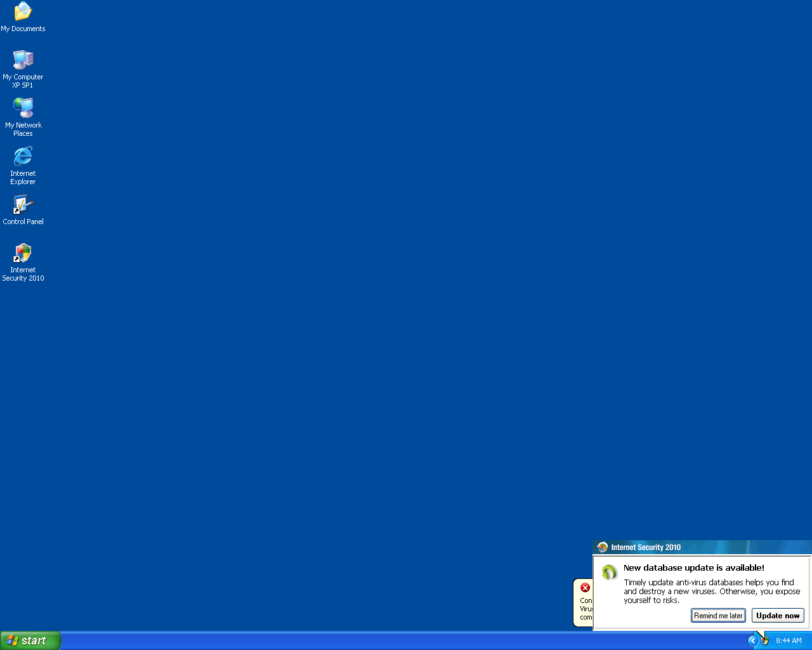Open the Start menu
The width and height of the screenshot is (812, 650).
coord(30,640)
